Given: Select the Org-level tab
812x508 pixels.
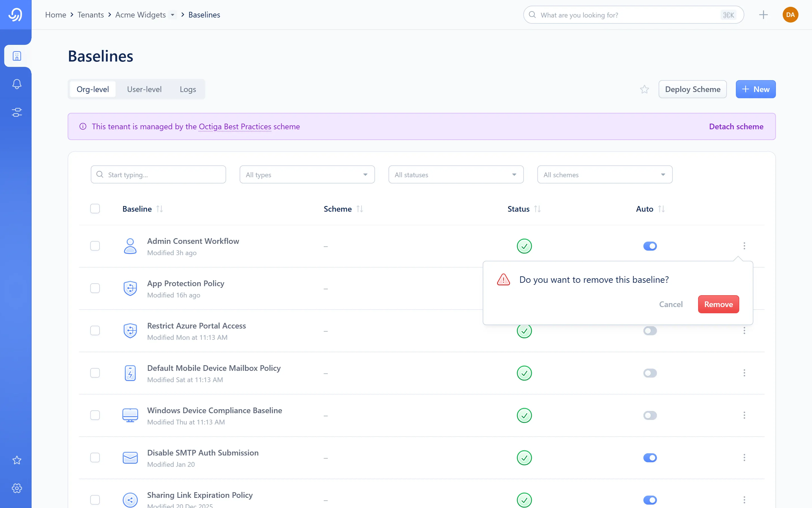Looking at the screenshot, I should [x=92, y=89].
